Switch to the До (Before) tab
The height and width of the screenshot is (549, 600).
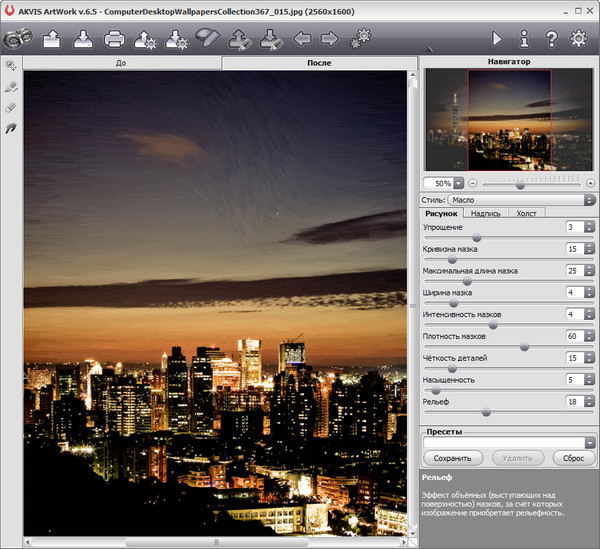click(x=121, y=63)
